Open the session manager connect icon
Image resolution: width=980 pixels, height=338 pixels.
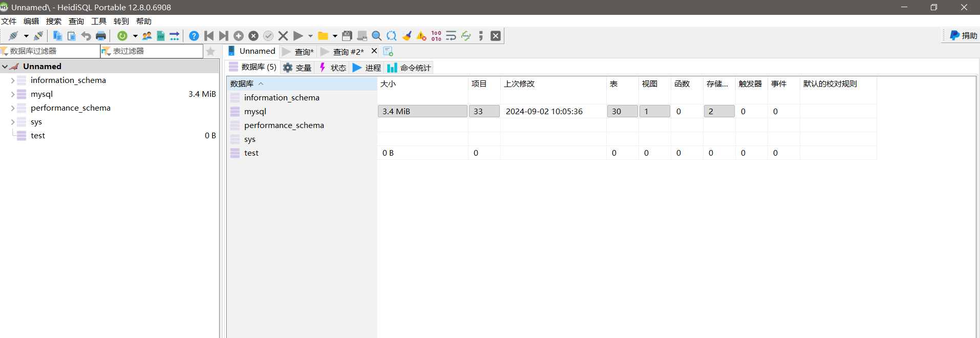click(x=13, y=36)
